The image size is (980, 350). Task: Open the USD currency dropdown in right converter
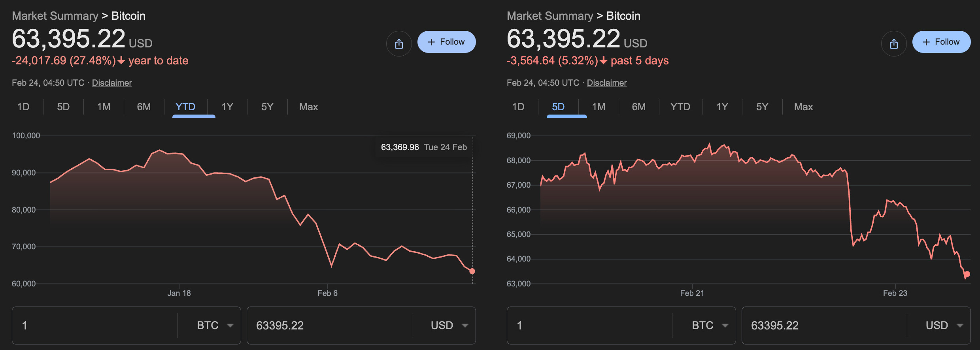tap(944, 326)
